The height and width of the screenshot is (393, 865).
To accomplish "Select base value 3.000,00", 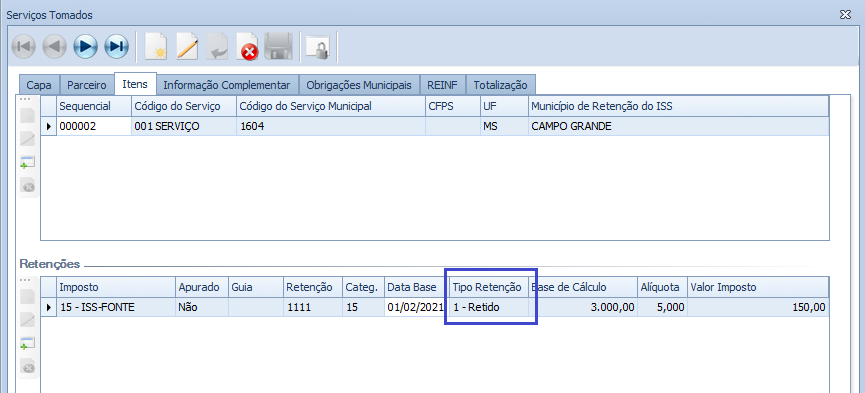I will 583,307.
